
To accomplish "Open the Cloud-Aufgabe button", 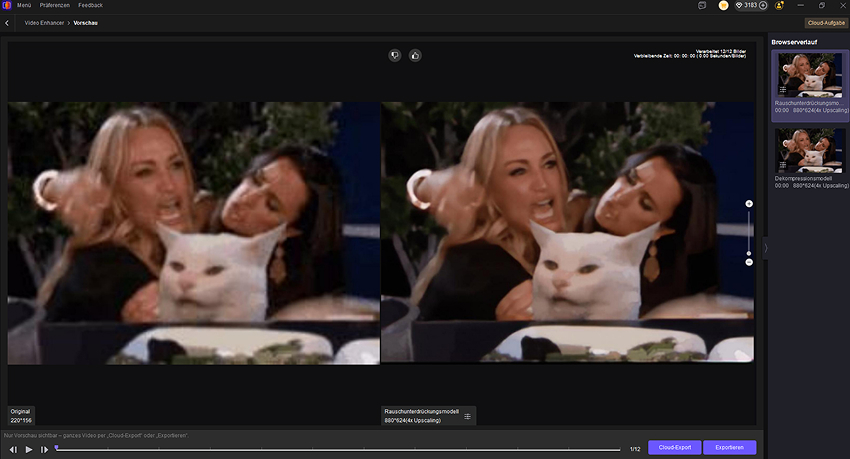I will click(x=826, y=23).
